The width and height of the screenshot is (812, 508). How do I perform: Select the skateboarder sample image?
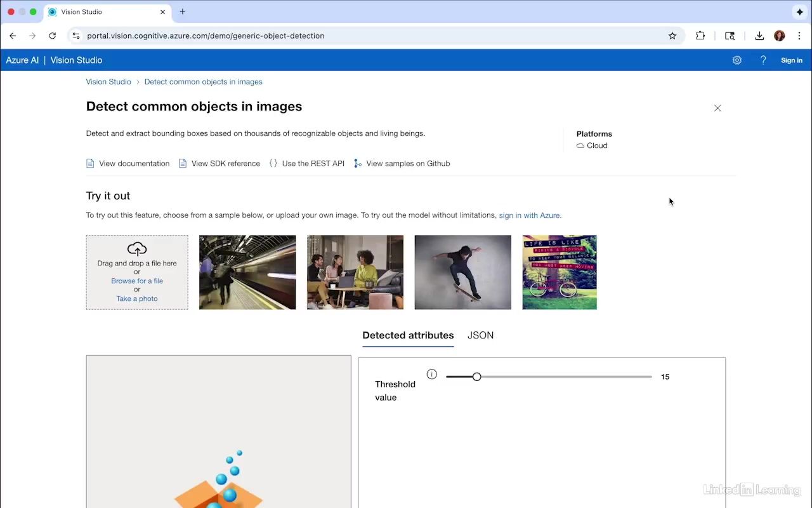pos(462,272)
